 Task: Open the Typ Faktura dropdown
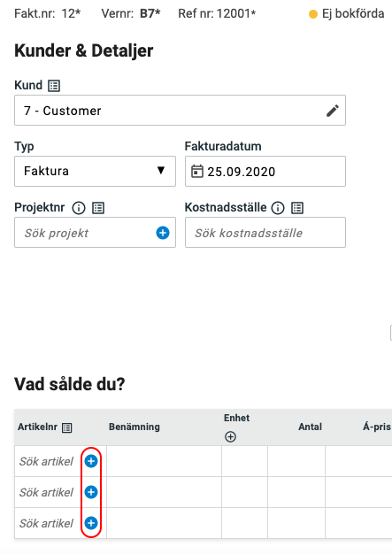coord(95,172)
